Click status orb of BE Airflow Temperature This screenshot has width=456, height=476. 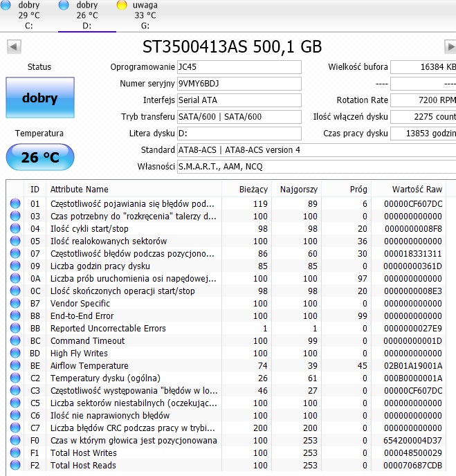[15, 365]
